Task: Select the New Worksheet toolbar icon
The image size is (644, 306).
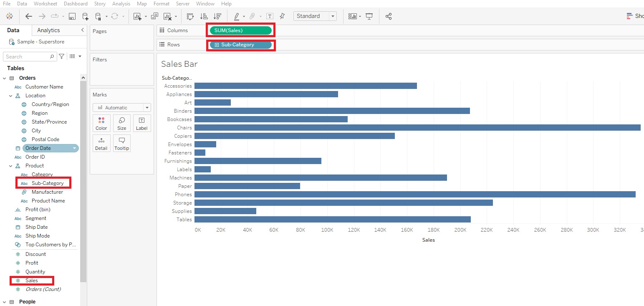Action: point(138,16)
